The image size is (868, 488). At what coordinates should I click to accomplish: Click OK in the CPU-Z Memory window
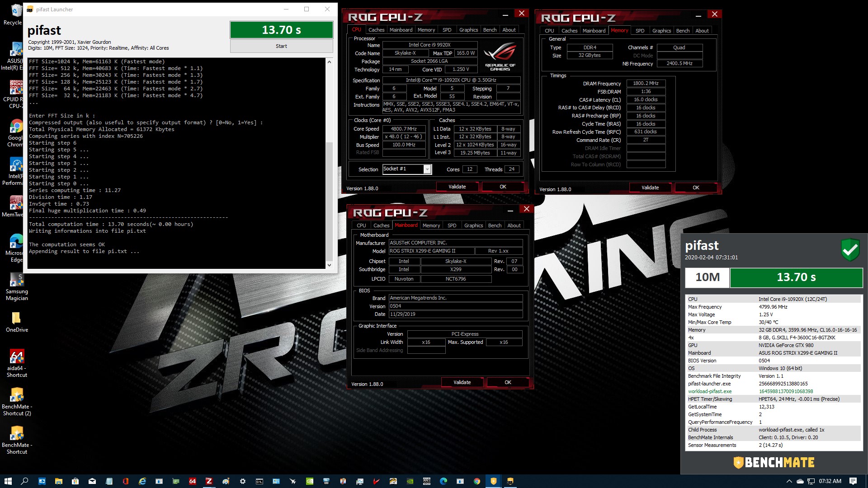696,188
